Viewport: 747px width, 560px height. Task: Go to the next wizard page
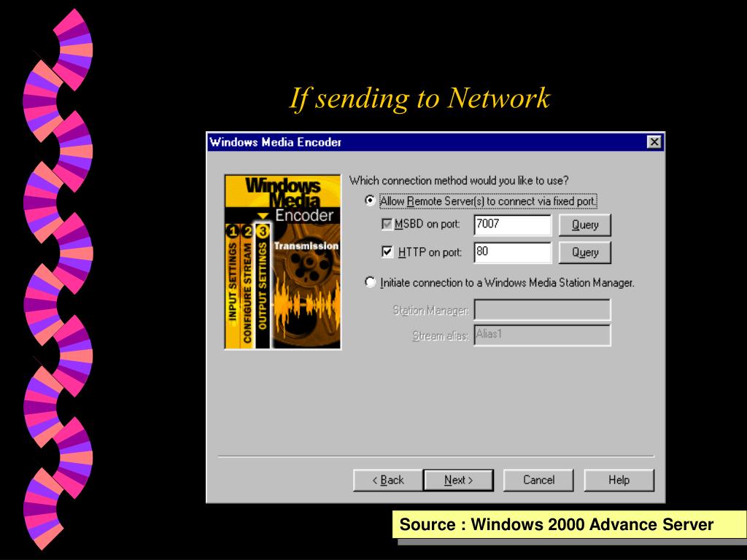click(458, 480)
